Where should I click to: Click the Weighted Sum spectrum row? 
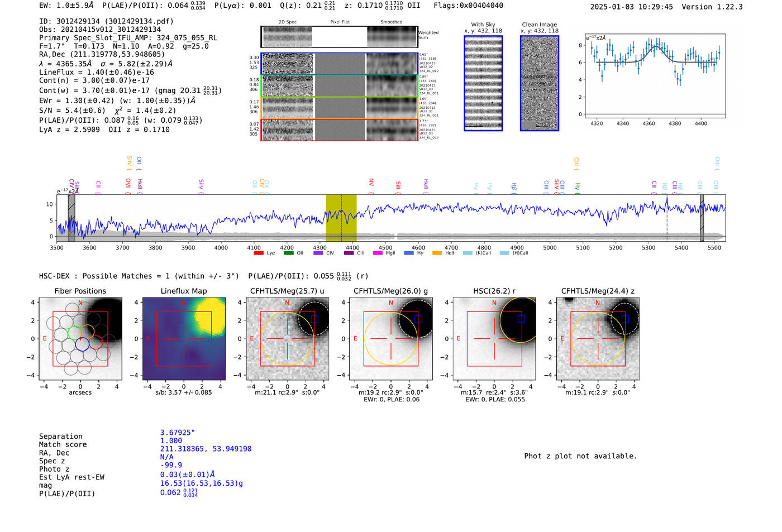(x=340, y=37)
